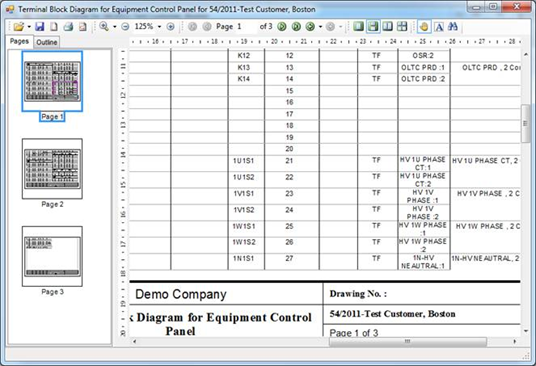Select the Page 2 thumbnail
This screenshot has height=366, width=536.
coord(52,169)
